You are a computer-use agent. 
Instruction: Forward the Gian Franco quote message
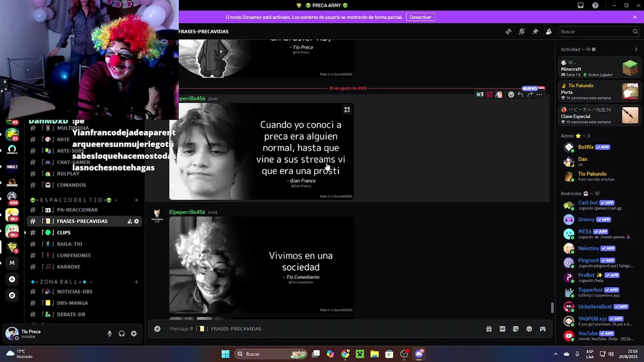point(530,95)
